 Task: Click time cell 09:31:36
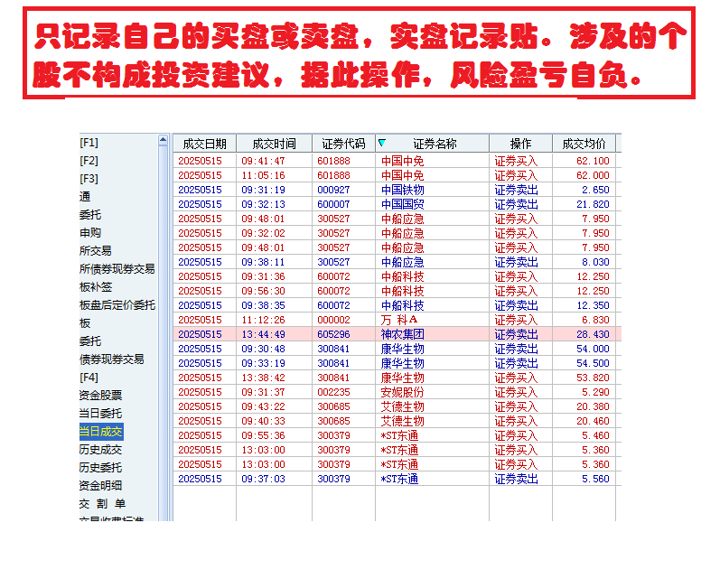point(263,276)
